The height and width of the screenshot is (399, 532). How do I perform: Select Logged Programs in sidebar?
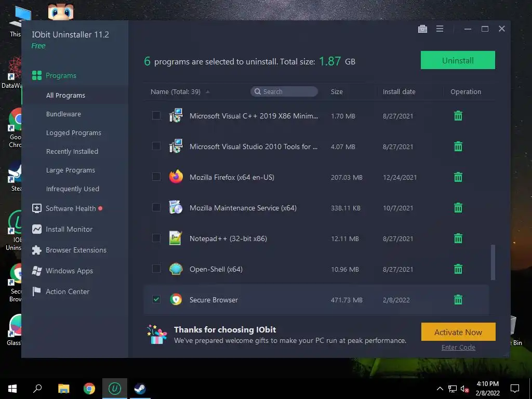(75, 132)
